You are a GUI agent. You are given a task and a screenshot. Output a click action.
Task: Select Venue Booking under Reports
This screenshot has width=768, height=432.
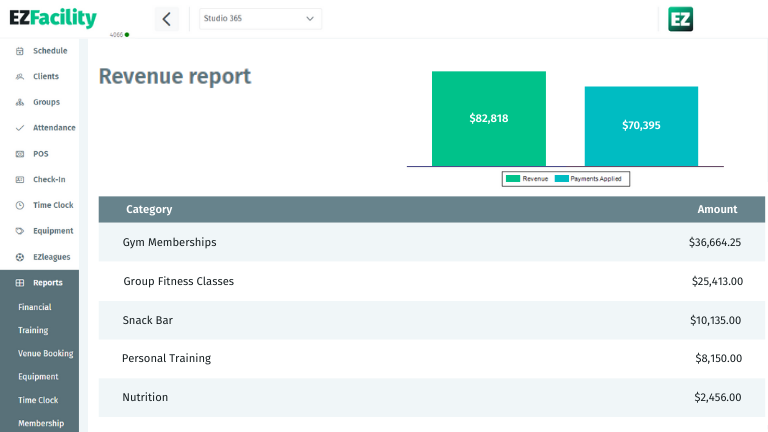[45, 354]
